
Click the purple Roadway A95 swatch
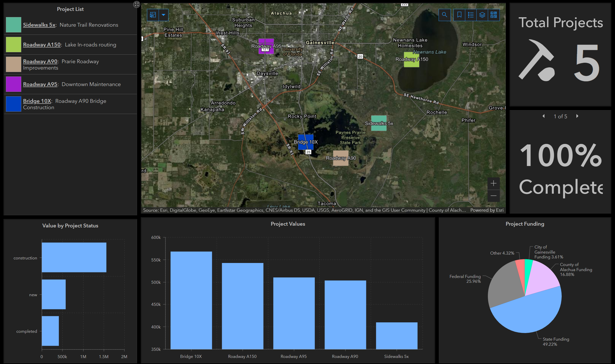coord(13,84)
